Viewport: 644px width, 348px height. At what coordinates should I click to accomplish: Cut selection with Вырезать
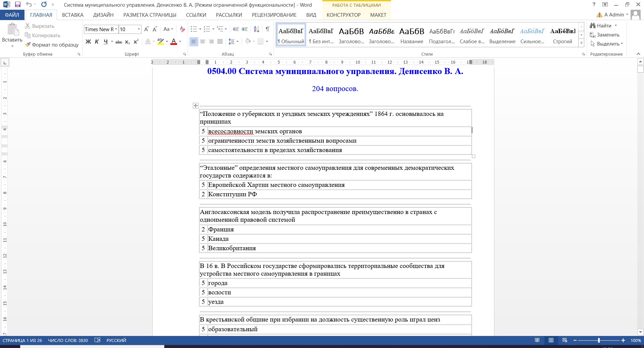[40, 26]
